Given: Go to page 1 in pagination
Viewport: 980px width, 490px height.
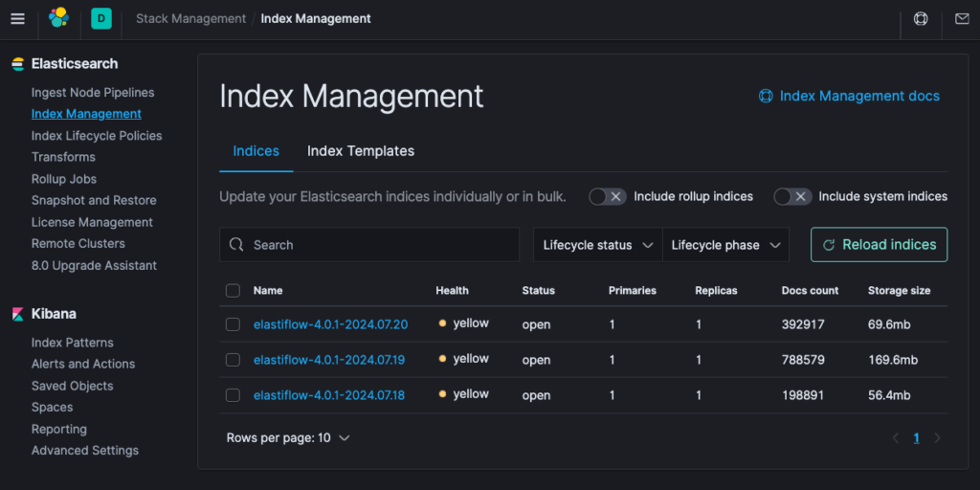Looking at the screenshot, I should click(x=916, y=438).
